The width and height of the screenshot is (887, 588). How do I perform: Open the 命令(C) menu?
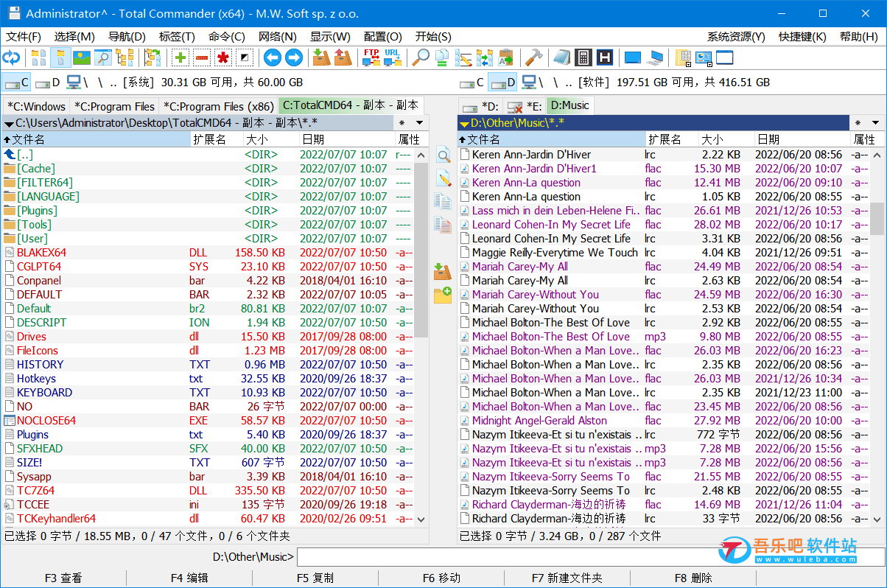[x=227, y=37]
